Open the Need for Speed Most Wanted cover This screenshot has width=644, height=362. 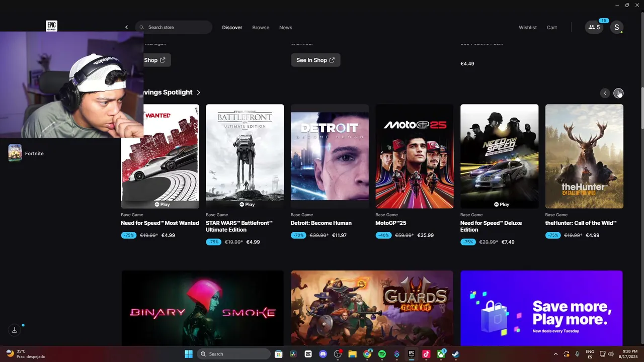(x=160, y=156)
